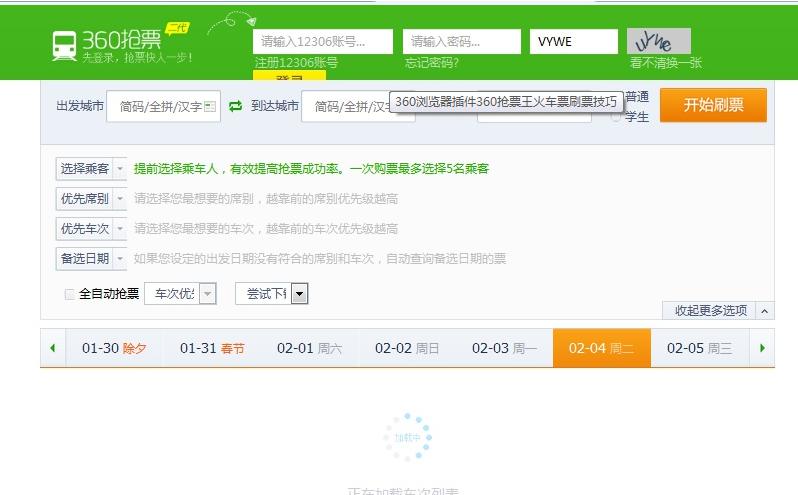Open the 备选日期 dropdown
The height and width of the screenshot is (495, 798).
tap(120, 259)
